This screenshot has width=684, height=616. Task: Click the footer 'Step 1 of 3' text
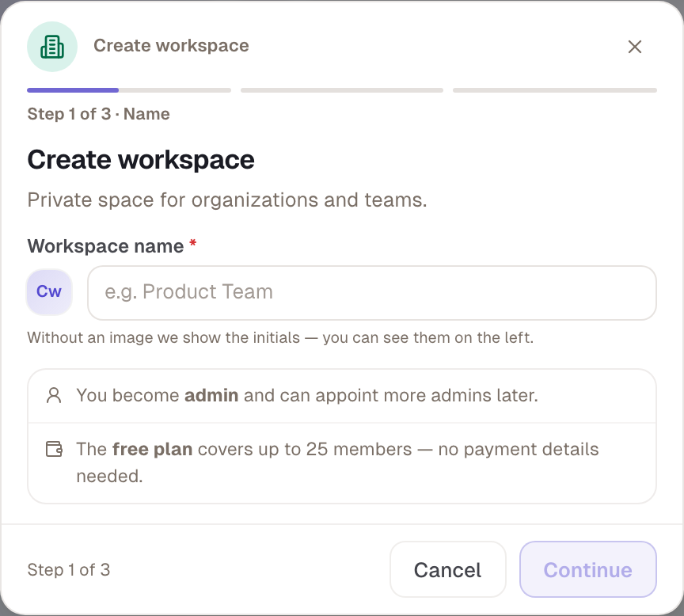tap(69, 570)
